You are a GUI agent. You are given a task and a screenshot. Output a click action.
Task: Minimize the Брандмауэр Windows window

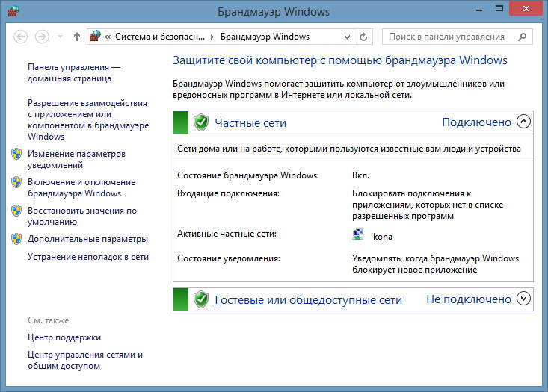click(x=479, y=10)
